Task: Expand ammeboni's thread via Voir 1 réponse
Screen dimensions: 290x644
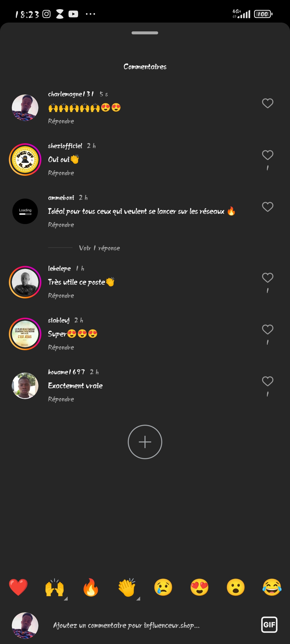Action: coord(99,248)
